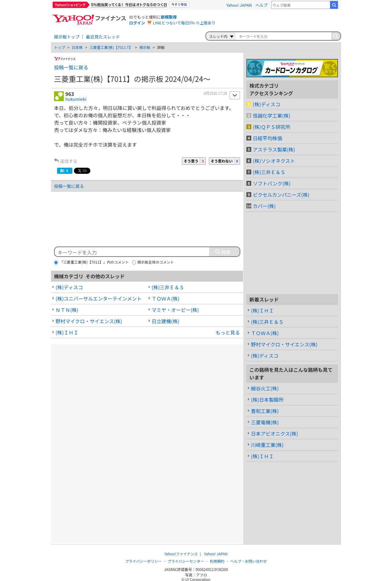Click the 日本株 breadcrumb

(x=77, y=48)
